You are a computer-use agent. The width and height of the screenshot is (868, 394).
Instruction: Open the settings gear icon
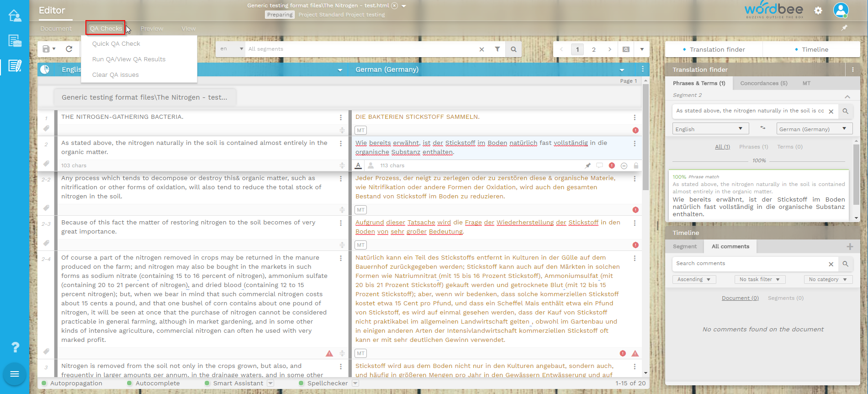(818, 11)
